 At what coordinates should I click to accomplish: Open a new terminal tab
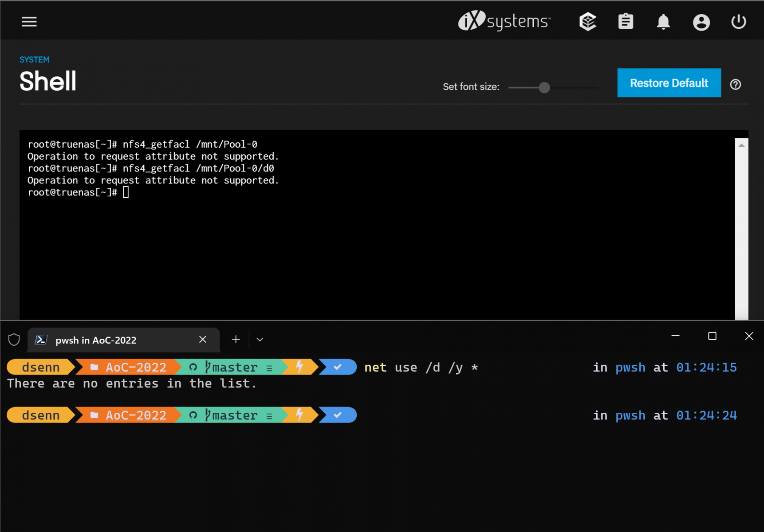[236, 340]
